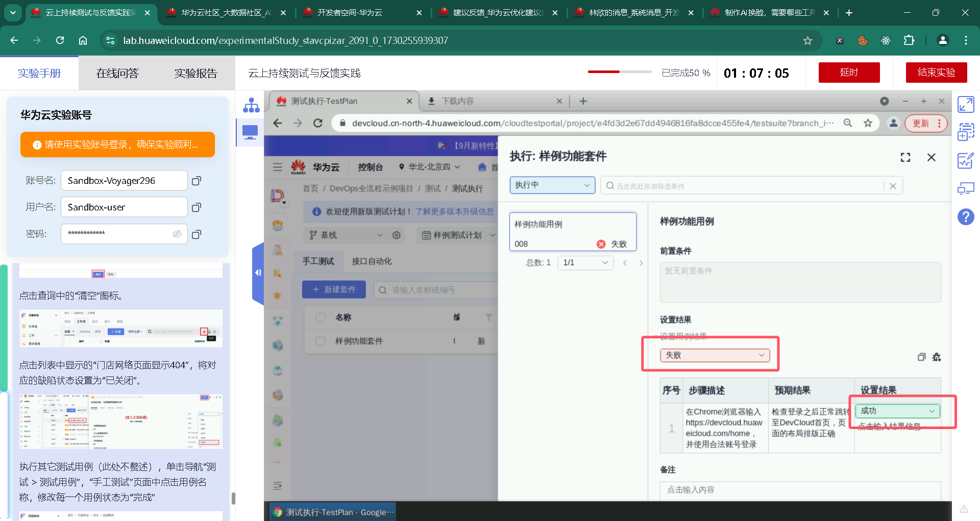Screen dimensions: 980x521
Task: Switch to the 下载内容 inner browser tab
Action: click(494, 101)
